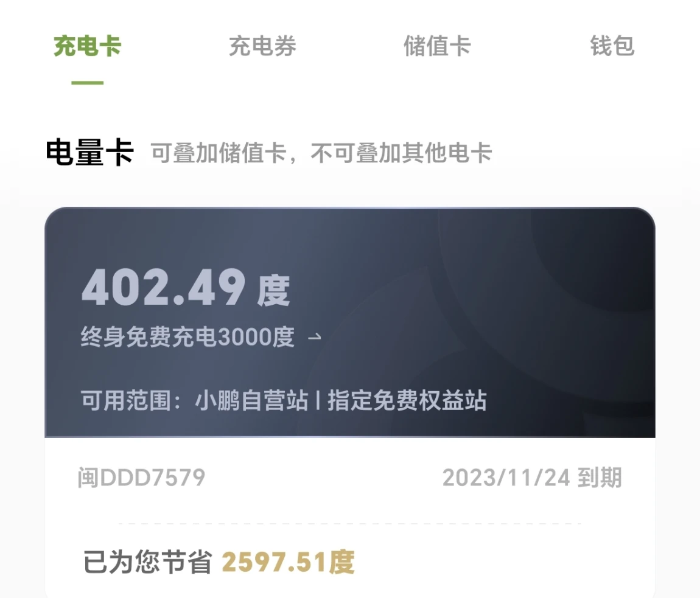Tap the green indicator under 充电卡
Image resolution: width=700 pixels, height=598 pixels.
click(88, 83)
